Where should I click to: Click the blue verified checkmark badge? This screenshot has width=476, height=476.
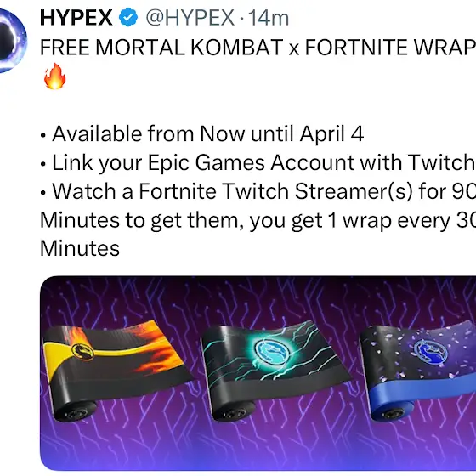[x=128, y=17]
